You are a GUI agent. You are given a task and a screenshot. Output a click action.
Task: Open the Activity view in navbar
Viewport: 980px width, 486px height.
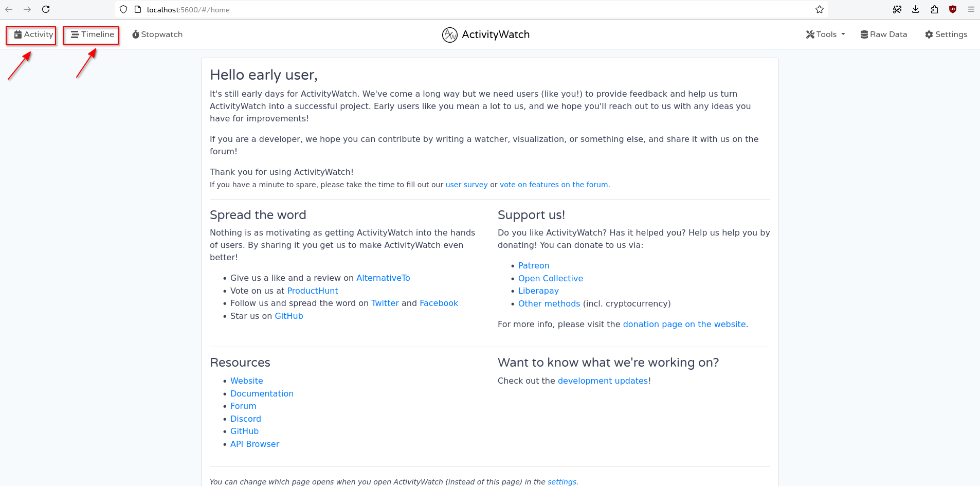click(33, 34)
